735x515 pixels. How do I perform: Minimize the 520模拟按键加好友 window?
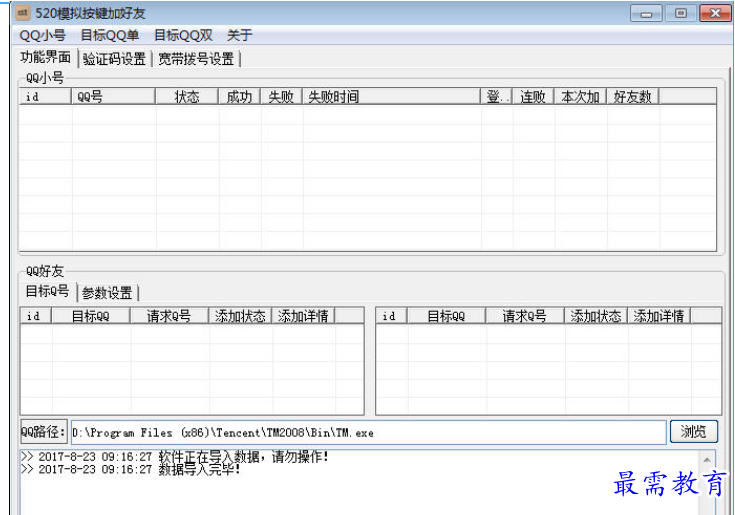[646, 13]
